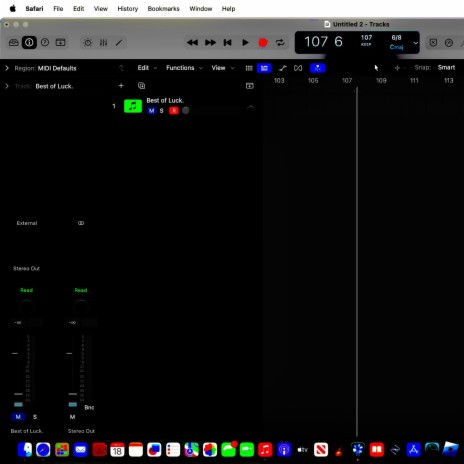
Task: Add new track with plus button
Action: (121, 86)
